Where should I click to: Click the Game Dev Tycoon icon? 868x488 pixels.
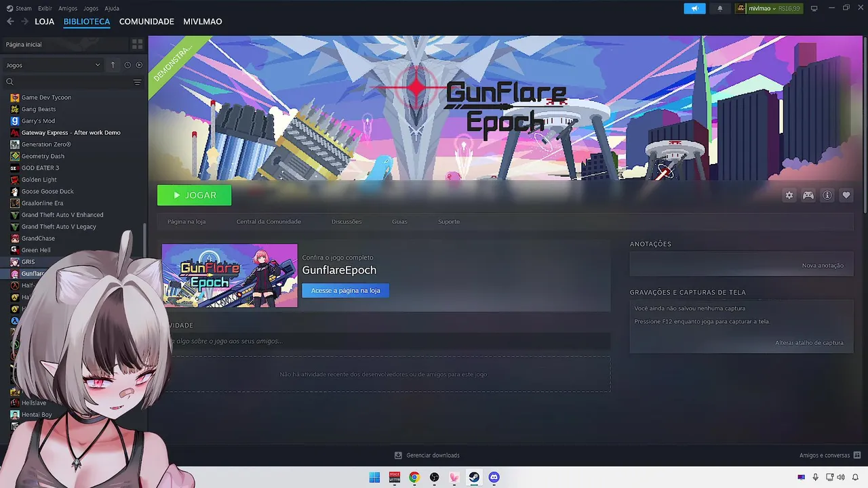tap(15, 98)
